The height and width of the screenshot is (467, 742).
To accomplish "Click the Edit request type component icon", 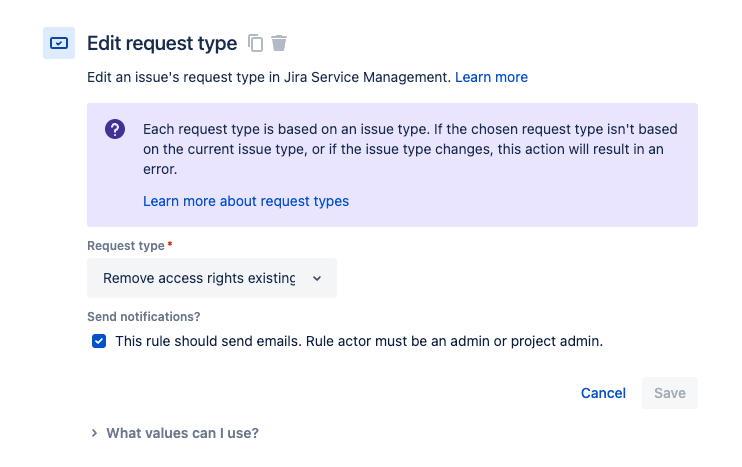I will [59, 43].
